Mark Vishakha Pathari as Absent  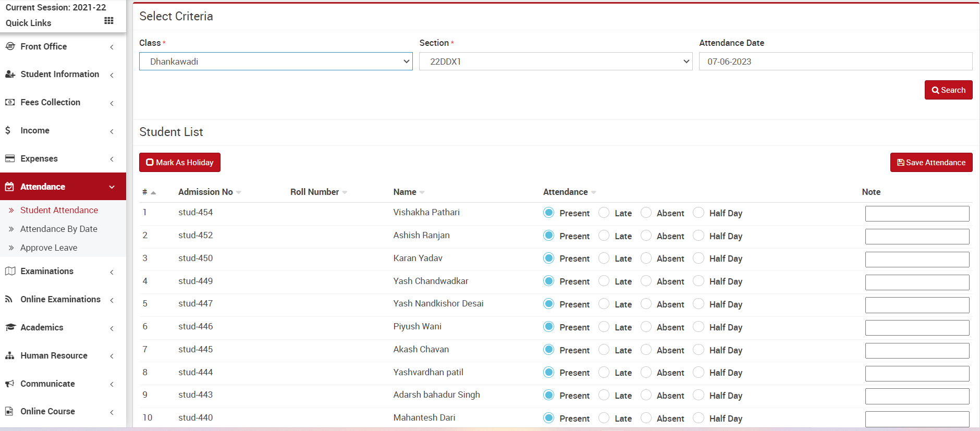pyautogui.click(x=646, y=213)
